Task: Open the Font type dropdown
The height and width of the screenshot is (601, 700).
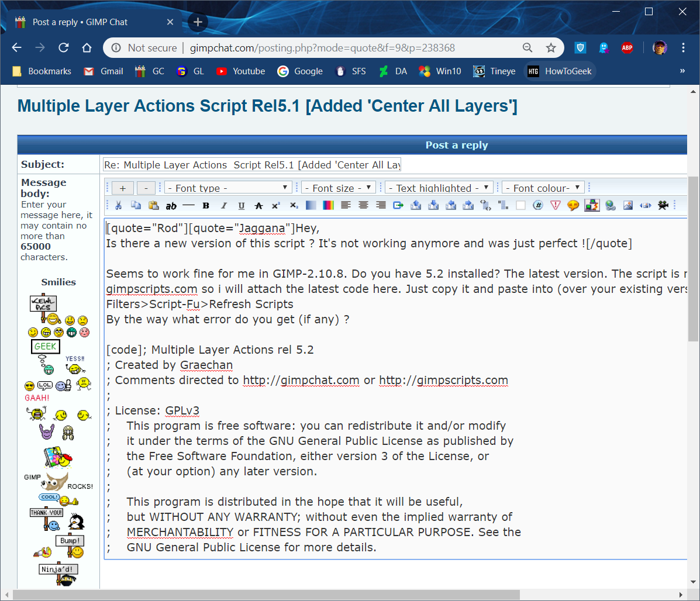Action: pos(228,188)
